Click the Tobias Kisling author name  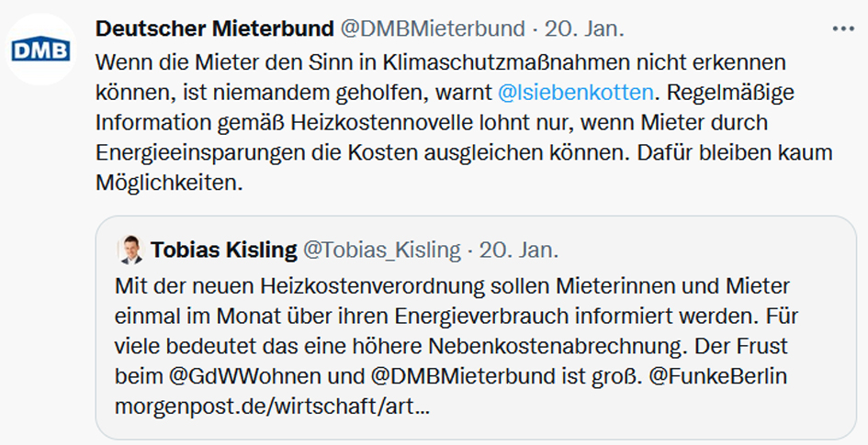224,250
